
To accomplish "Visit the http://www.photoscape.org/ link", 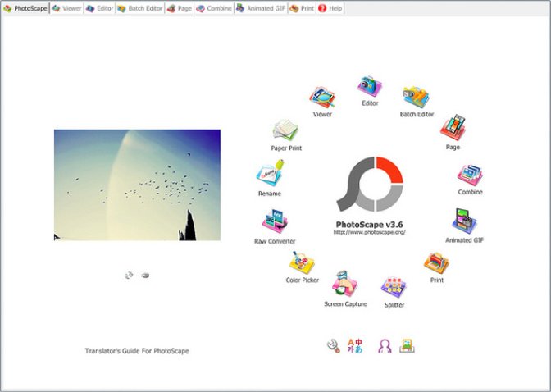I will (x=369, y=232).
